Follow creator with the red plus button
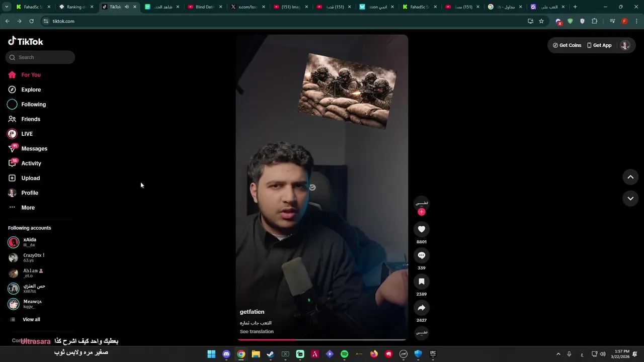This screenshot has height=362, width=644. point(422,212)
